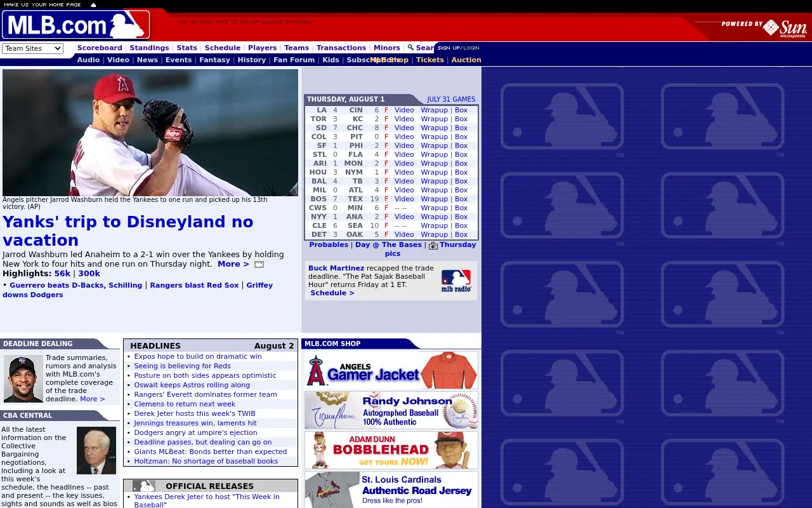Click the Jarrod Washburn pitcher photo
The width and height of the screenshot is (812, 508).
[x=150, y=133]
